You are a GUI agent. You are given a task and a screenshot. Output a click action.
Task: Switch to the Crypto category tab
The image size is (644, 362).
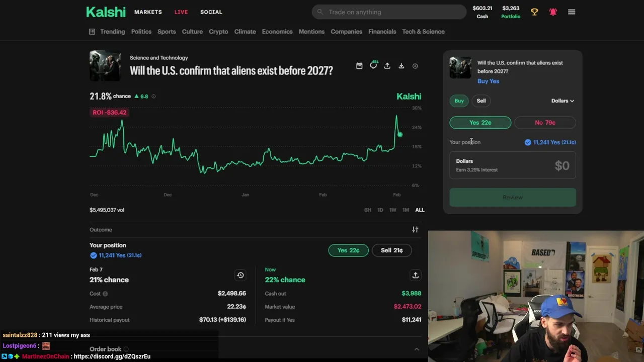tap(218, 32)
